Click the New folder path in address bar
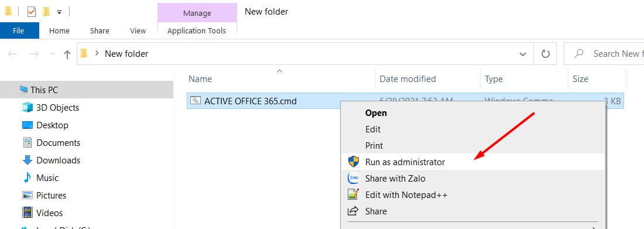Viewport: 644px width, 229px height. [x=126, y=53]
